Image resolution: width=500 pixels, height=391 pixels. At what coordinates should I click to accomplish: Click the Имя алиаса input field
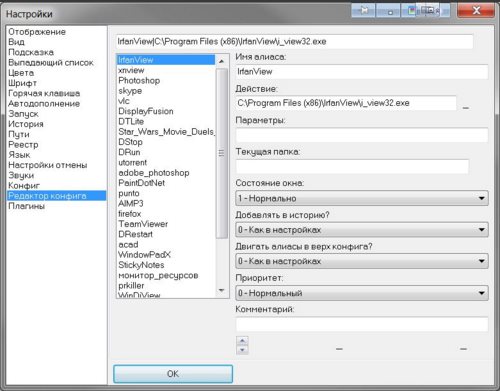pos(362,72)
